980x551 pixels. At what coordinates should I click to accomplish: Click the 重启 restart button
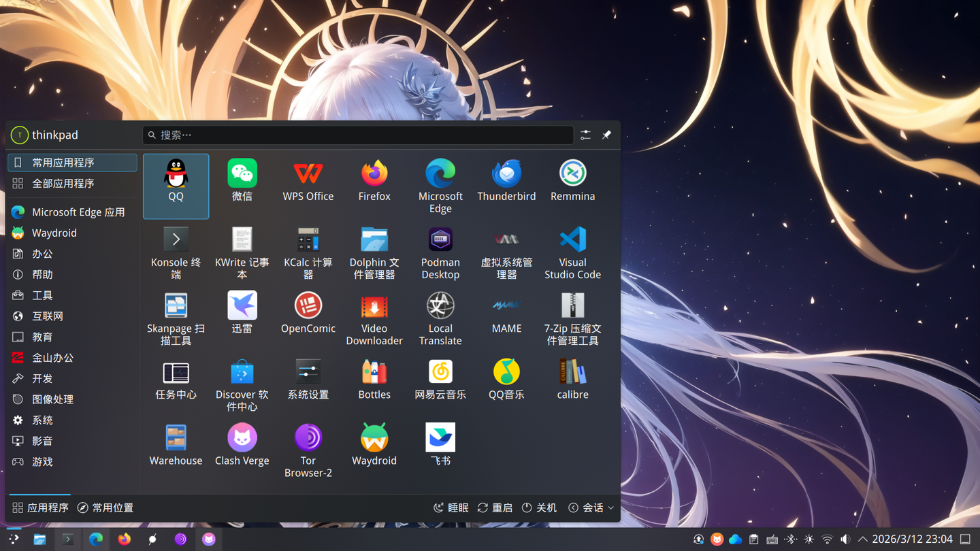495,507
